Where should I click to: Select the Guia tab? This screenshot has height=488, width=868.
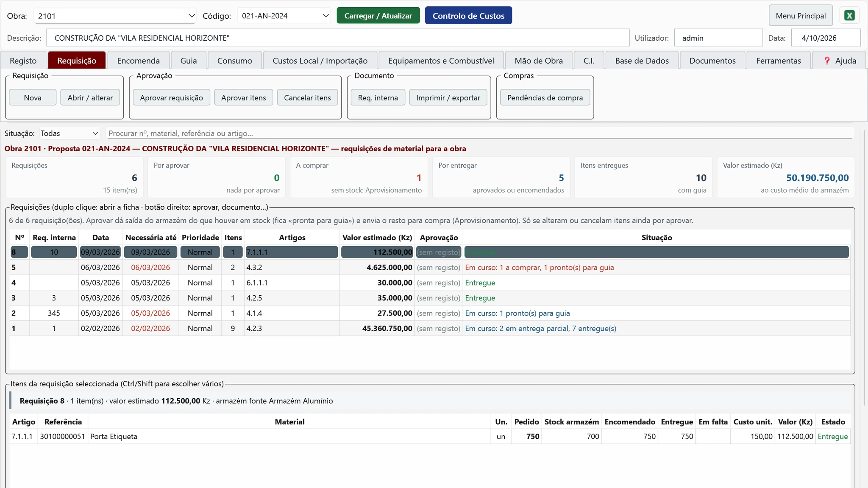coord(189,61)
